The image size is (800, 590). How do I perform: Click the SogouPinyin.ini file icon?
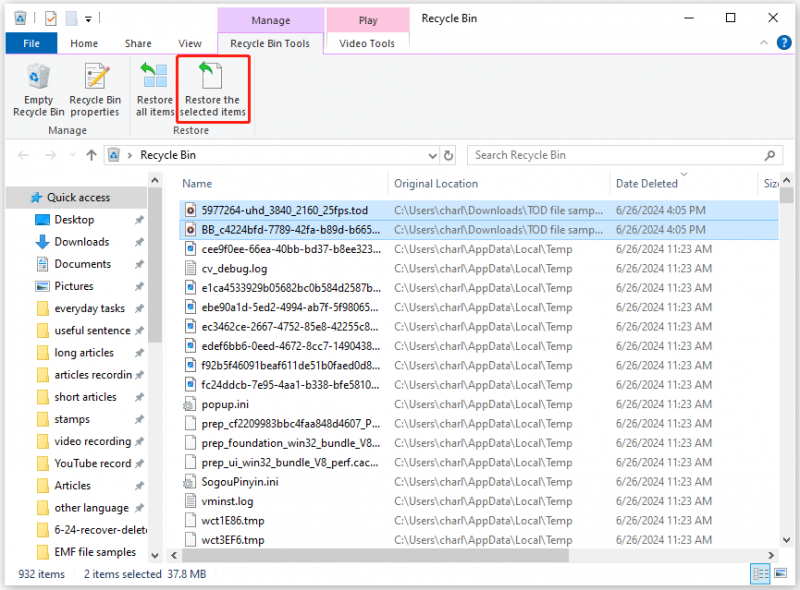coord(190,482)
